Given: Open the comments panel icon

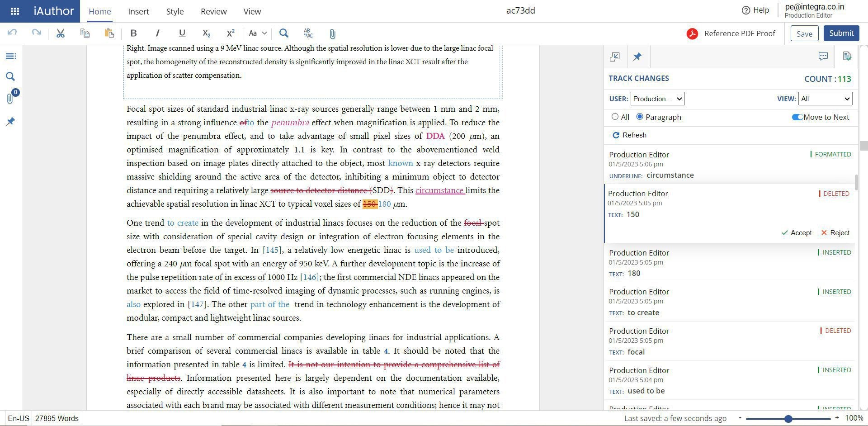Looking at the screenshot, I should 823,56.
